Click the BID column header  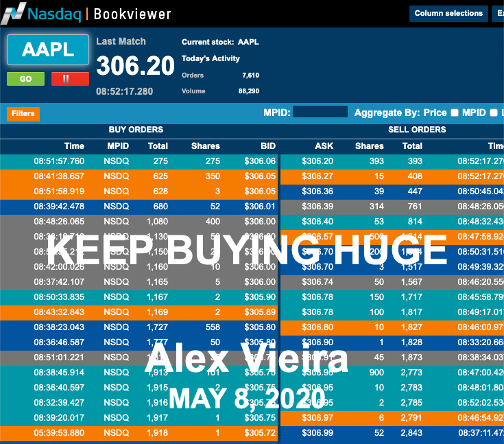point(268,146)
